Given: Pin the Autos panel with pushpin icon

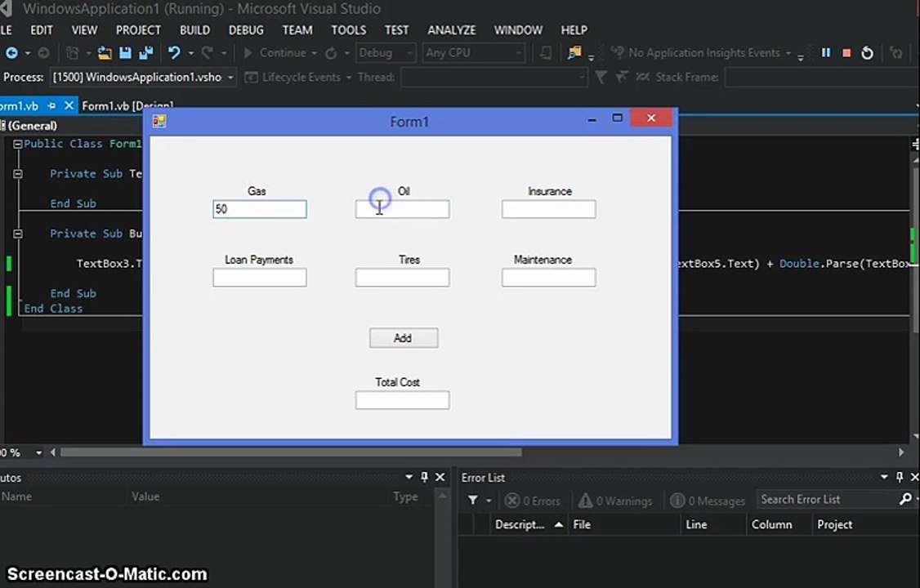Looking at the screenshot, I should (x=424, y=477).
